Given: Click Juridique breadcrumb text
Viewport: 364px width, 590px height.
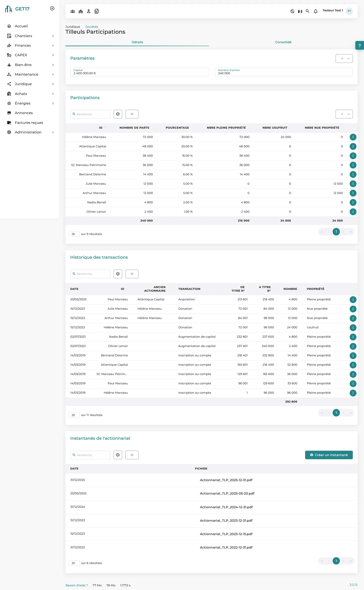Looking at the screenshot, I should [x=73, y=27].
